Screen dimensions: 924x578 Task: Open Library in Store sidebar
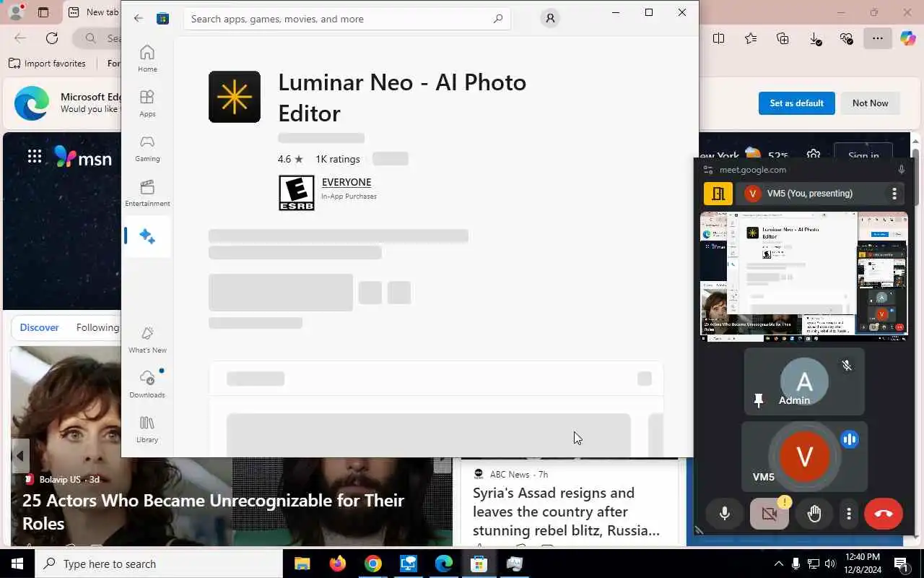tap(147, 429)
